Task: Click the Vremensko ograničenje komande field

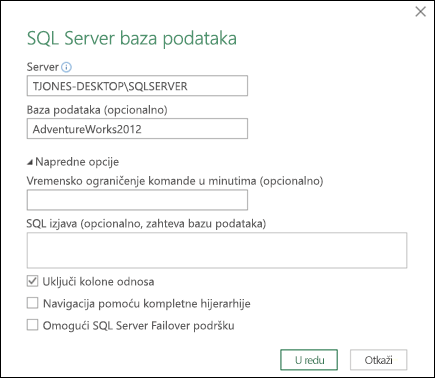Action: click(137, 200)
